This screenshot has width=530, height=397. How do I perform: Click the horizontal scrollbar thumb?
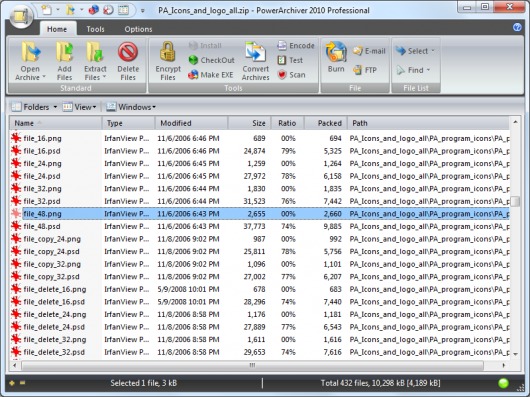[x=252, y=365]
